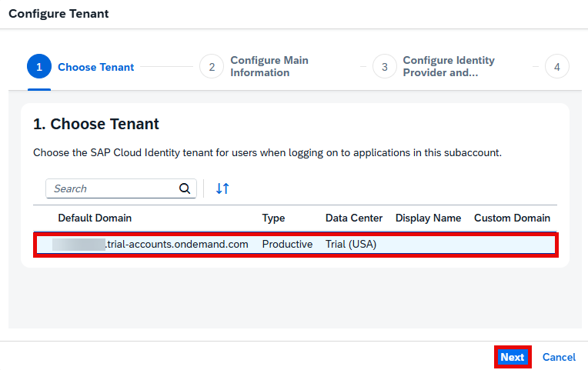588x370 pixels.
Task: Click the '1. Choose Tenant' heading
Action: pos(96,124)
